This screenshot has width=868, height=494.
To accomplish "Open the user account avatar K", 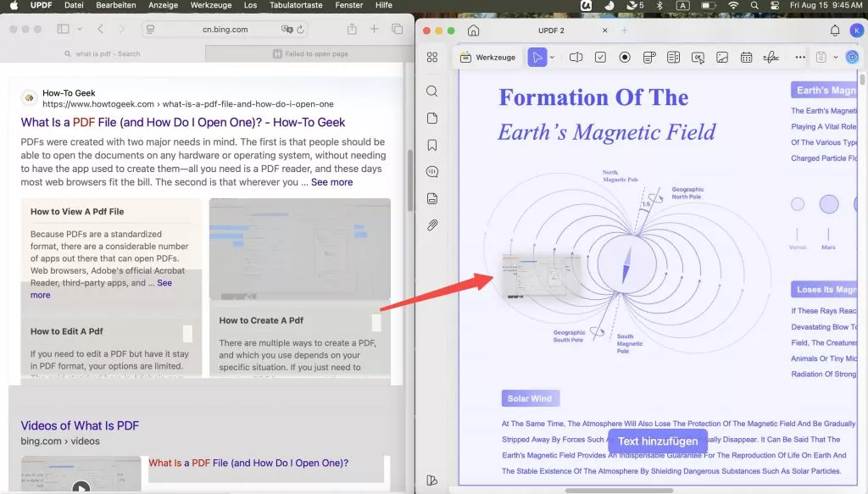I will pos(857,31).
